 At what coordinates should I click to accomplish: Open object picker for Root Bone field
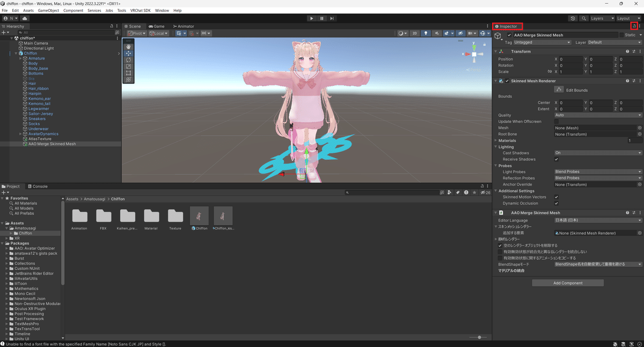click(639, 134)
